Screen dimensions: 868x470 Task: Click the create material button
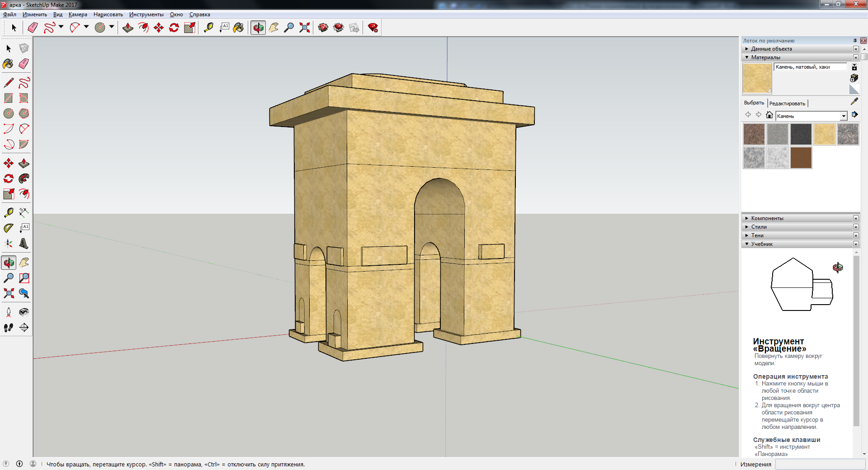tap(854, 78)
